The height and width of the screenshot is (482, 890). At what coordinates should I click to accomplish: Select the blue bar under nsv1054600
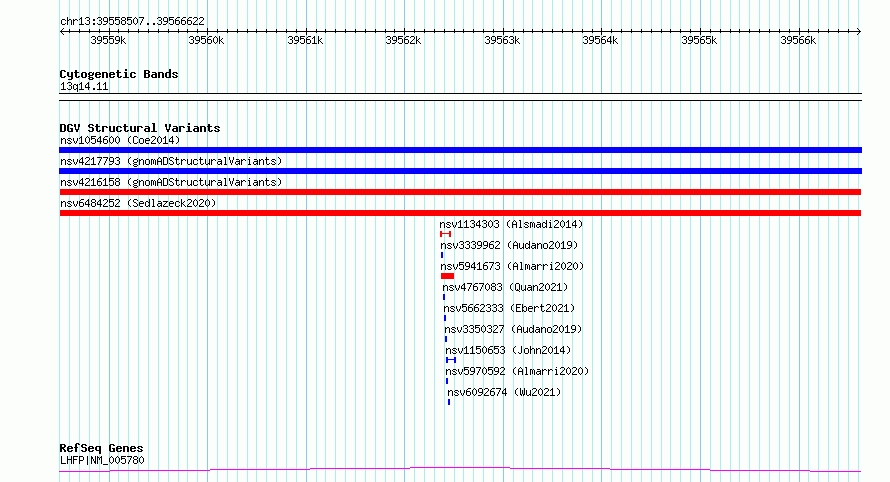[x=460, y=150]
